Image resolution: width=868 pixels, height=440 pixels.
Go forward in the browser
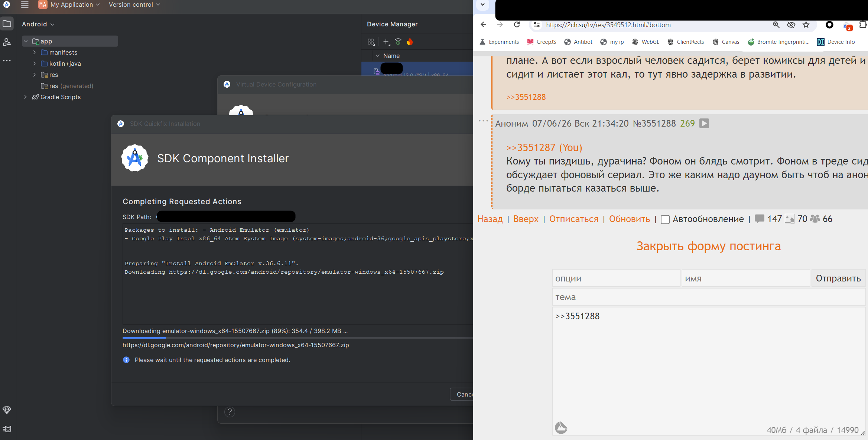tap(500, 25)
